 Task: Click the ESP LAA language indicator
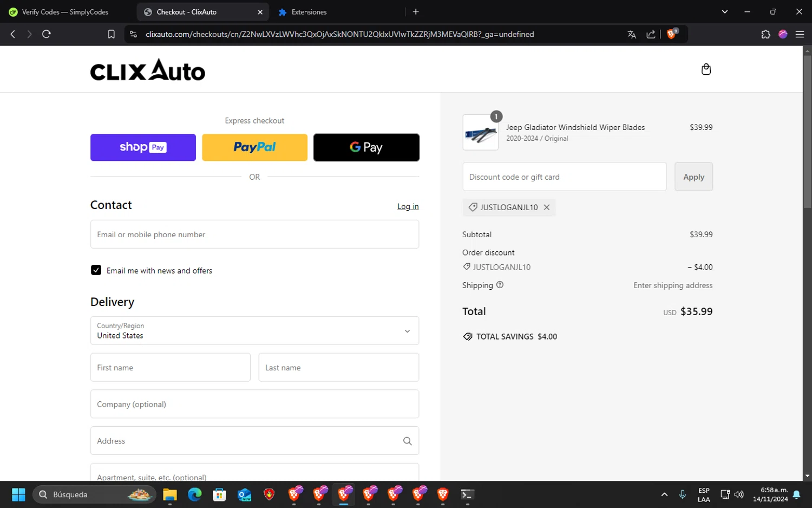704,495
